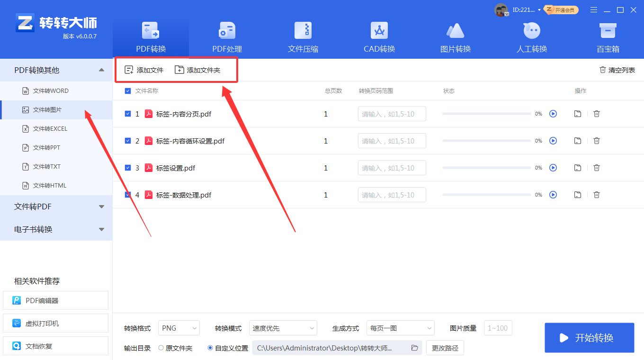The height and width of the screenshot is (360, 644).
Task: Select 文件转WORD in sidebar
Action: click(56, 91)
